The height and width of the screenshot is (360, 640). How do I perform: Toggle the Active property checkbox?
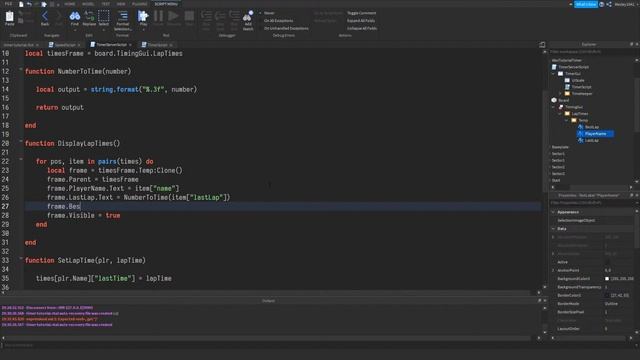[607, 262]
